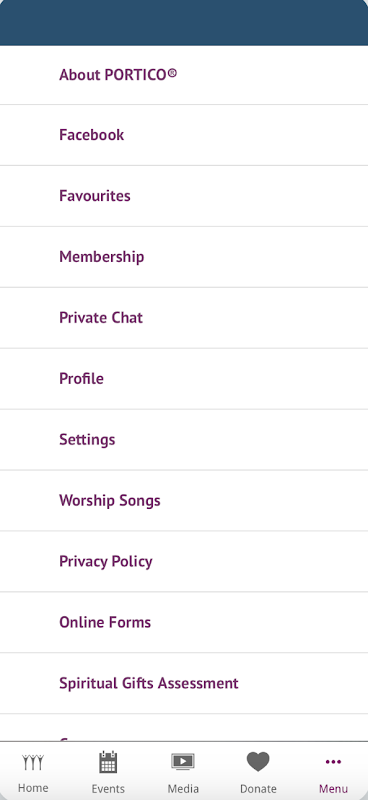Image resolution: width=368 pixels, height=800 pixels.
Task: Open the Events calendar icon
Action: (x=108, y=762)
